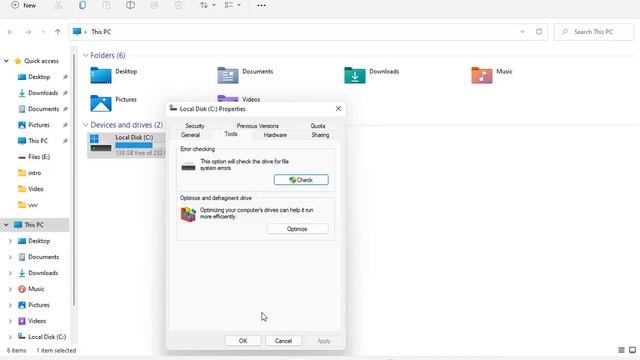
Task: Click the Rename icon in toolbar
Action: pyautogui.click(x=130, y=5)
